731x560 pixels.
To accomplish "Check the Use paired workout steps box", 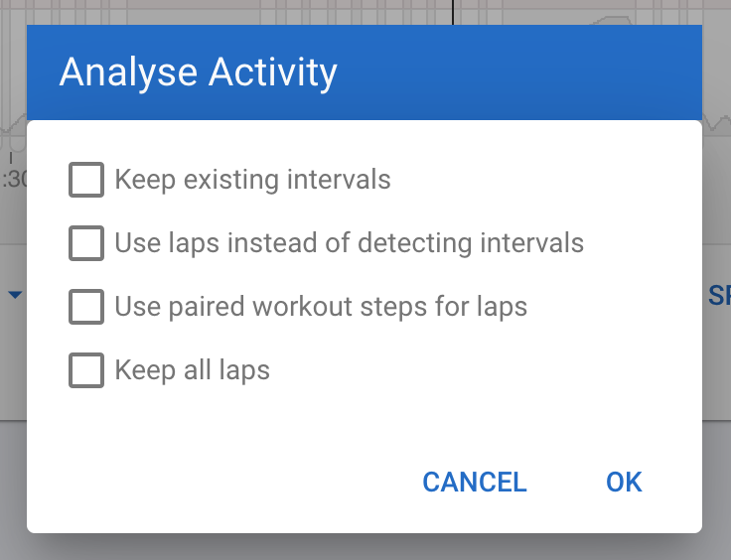I will coord(86,307).
